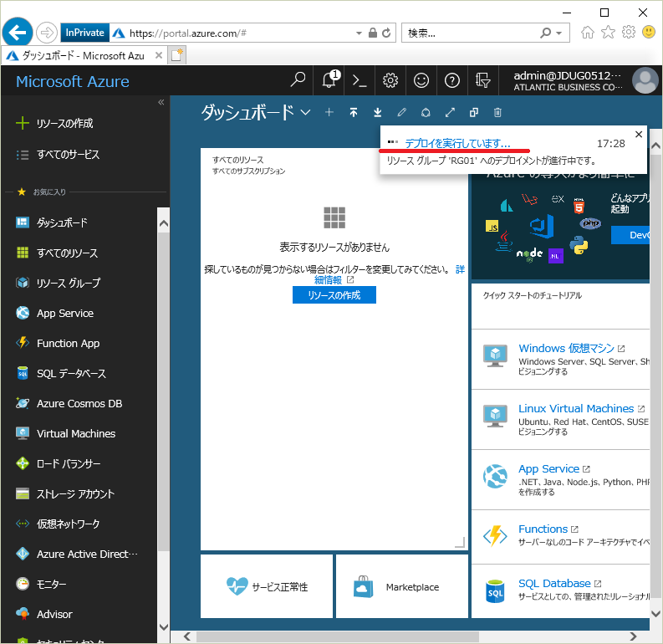Image resolution: width=663 pixels, height=644 pixels.
Task: Go to browser Home icon
Action: pos(587,32)
